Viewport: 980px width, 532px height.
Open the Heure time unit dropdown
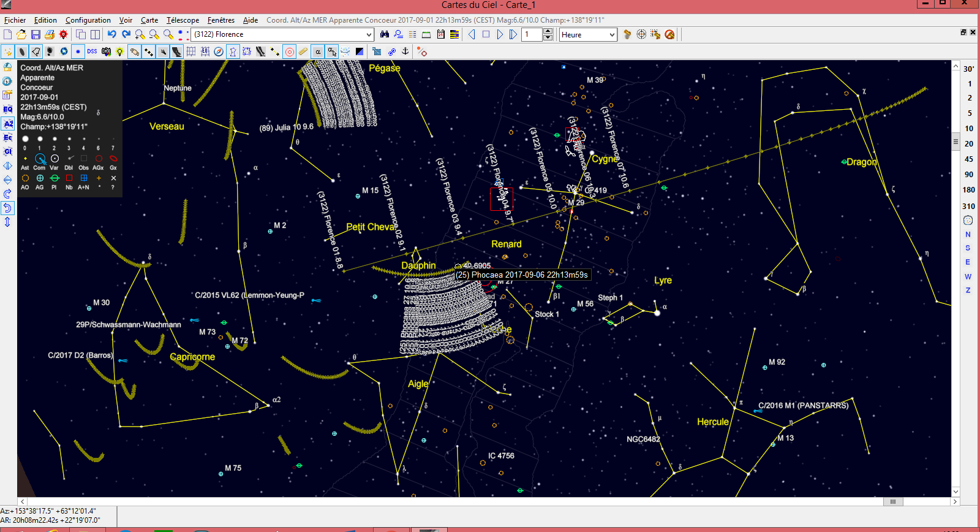(x=611, y=35)
